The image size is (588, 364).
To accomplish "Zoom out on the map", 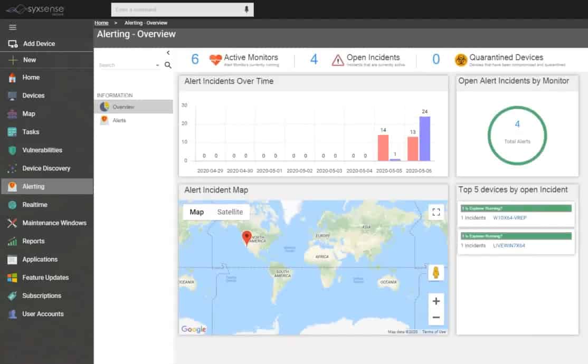I will [x=436, y=318].
